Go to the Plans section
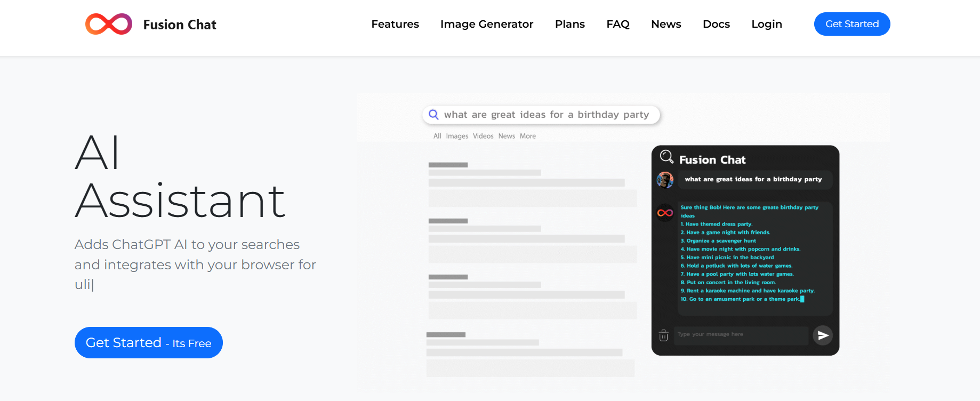This screenshot has width=980, height=401. (x=570, y=24)
